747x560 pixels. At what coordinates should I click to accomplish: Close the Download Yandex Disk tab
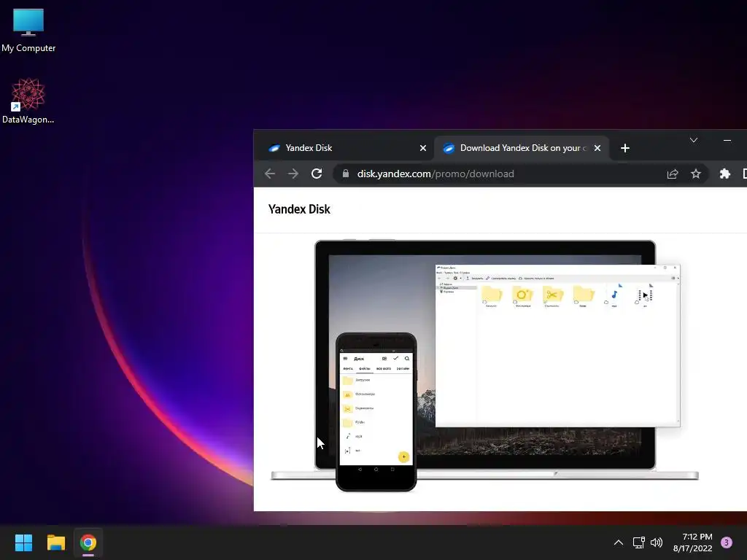point(597,148)
